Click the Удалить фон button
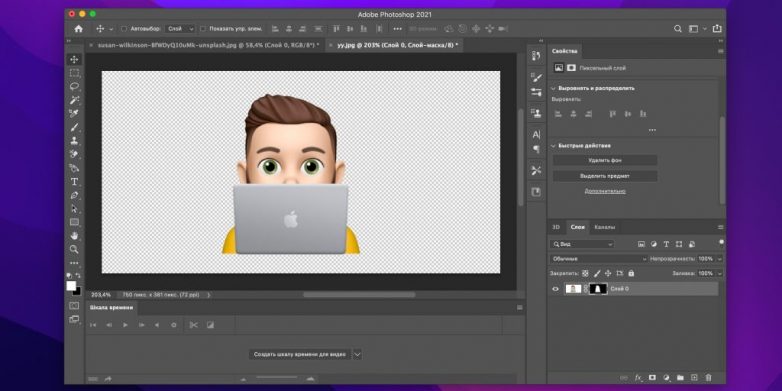Viewport: 782px width, 391px height. pyautogui.click(x=604, y=161)
